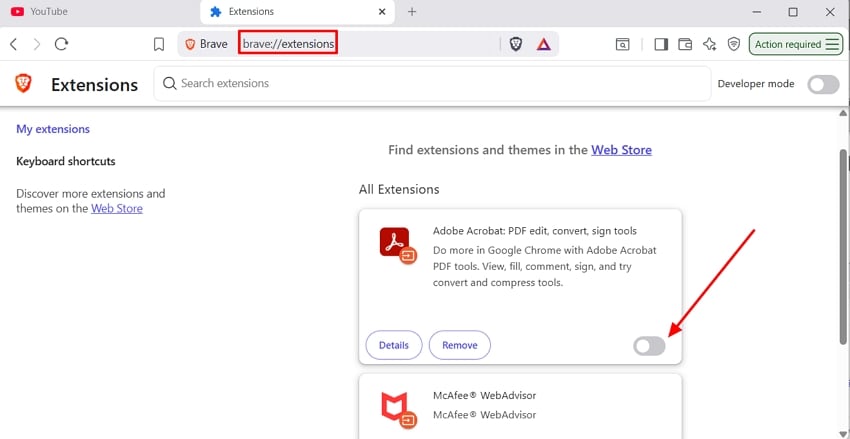The width and height of the screenshot is (850, 439).
Task: Open Adobe Acrobat Details button
Action: coord(394,345)
